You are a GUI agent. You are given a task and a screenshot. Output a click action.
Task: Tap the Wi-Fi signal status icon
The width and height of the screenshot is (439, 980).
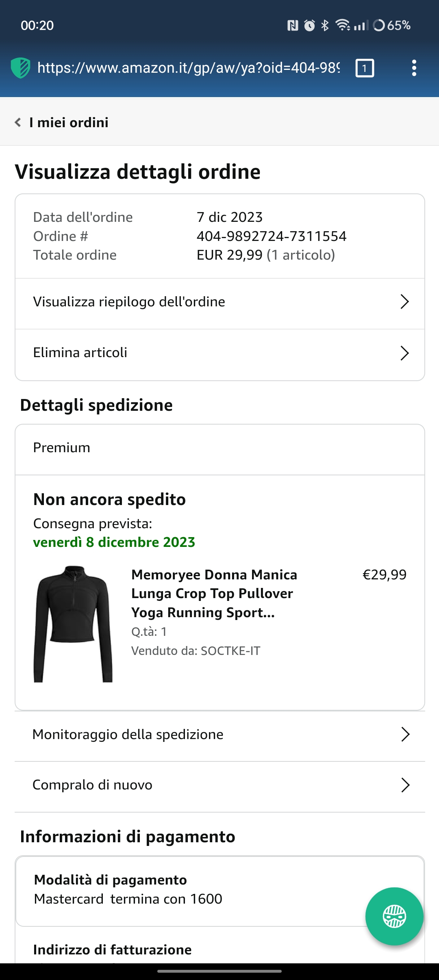(343, 26)
